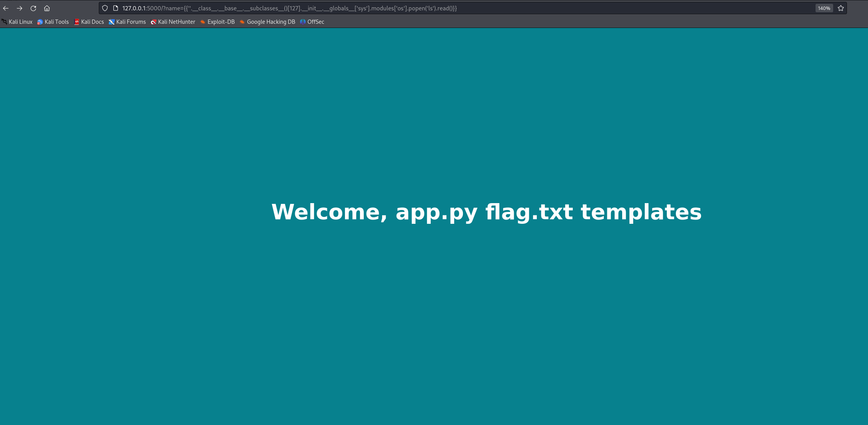Viewport: 868px width, 425px height.
Task: Open the Google Hacking DB bookmark
Action: (267, 22)
